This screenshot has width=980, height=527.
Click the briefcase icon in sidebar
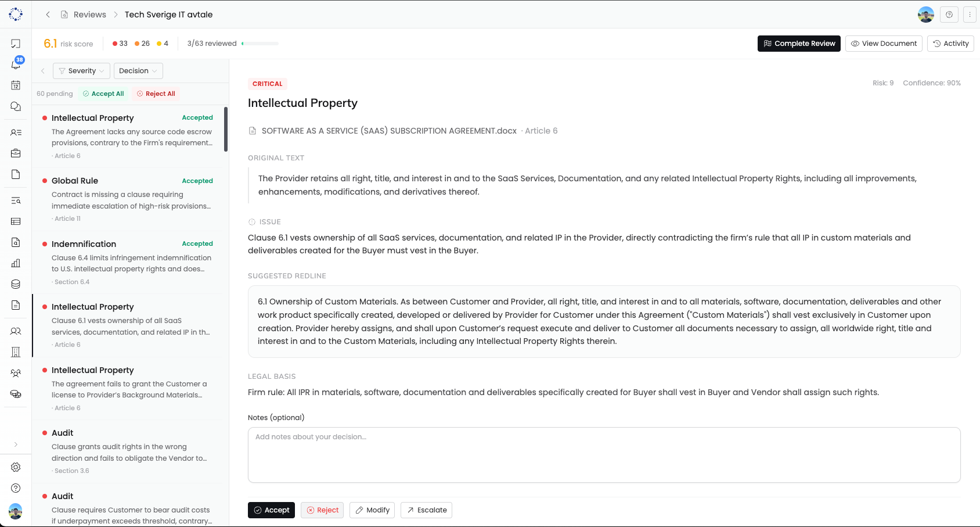tap(16, 153)
